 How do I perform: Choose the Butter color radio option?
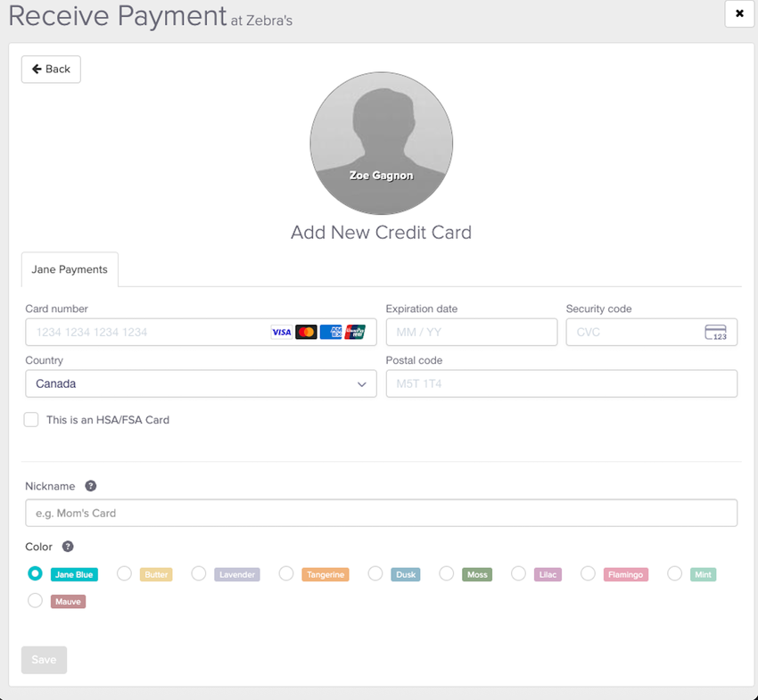click(125, 573)
